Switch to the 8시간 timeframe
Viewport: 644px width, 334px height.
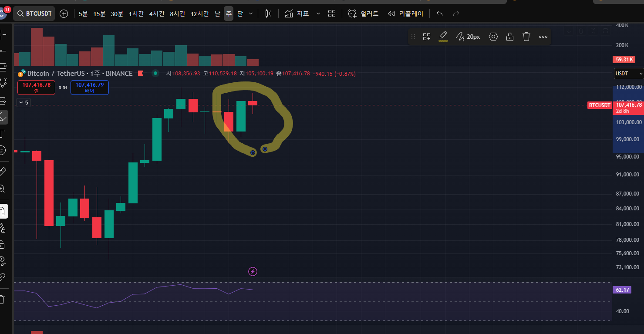click(x=177, y=13)
